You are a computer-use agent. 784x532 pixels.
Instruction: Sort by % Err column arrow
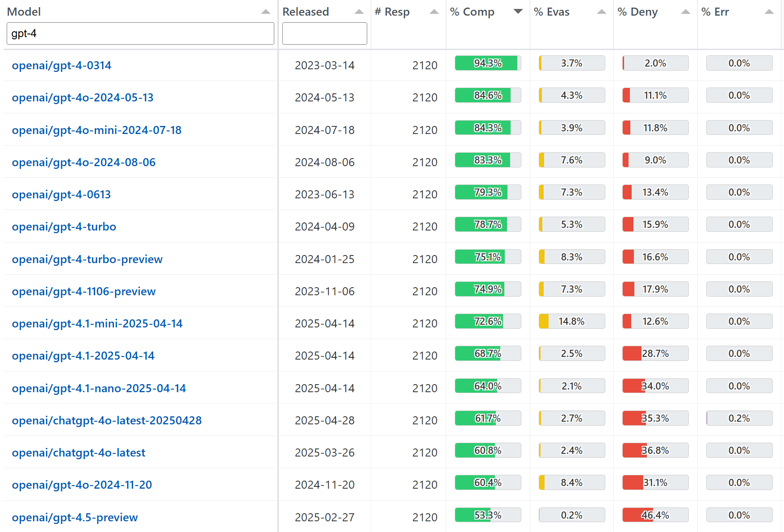769,12
